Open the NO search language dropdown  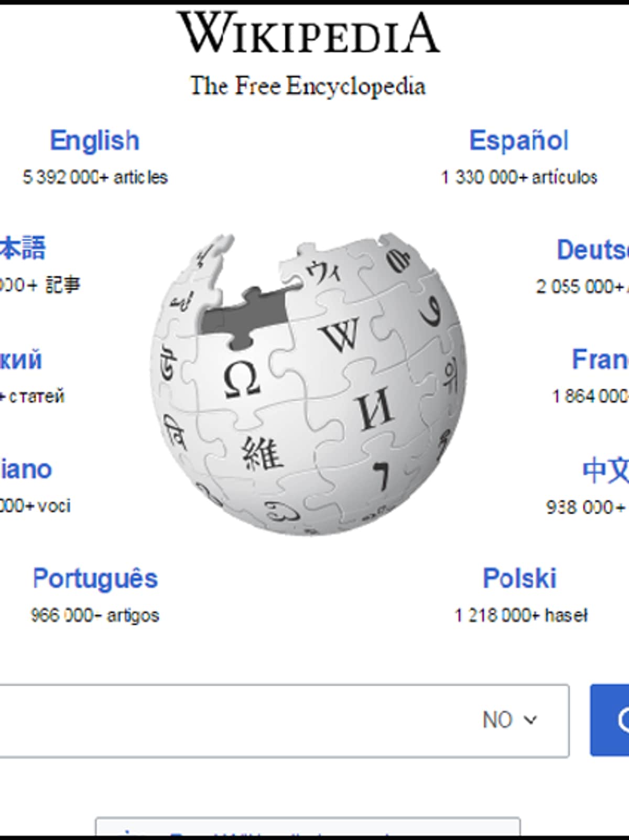click(510, 720)
